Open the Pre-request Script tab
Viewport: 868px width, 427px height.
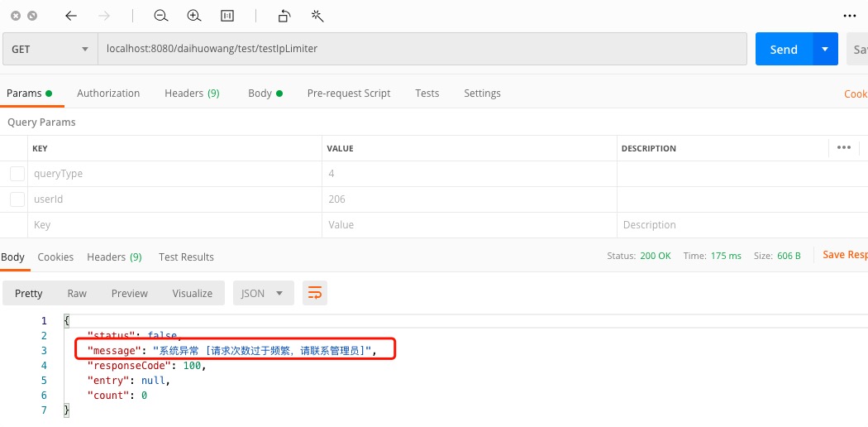[349, 93]
